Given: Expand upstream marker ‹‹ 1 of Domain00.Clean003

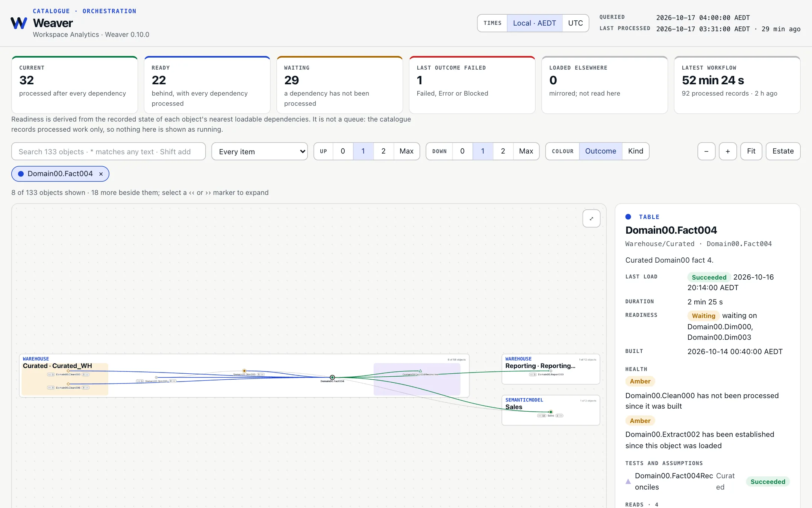Looking at the screenshot, I should (51, 374).
